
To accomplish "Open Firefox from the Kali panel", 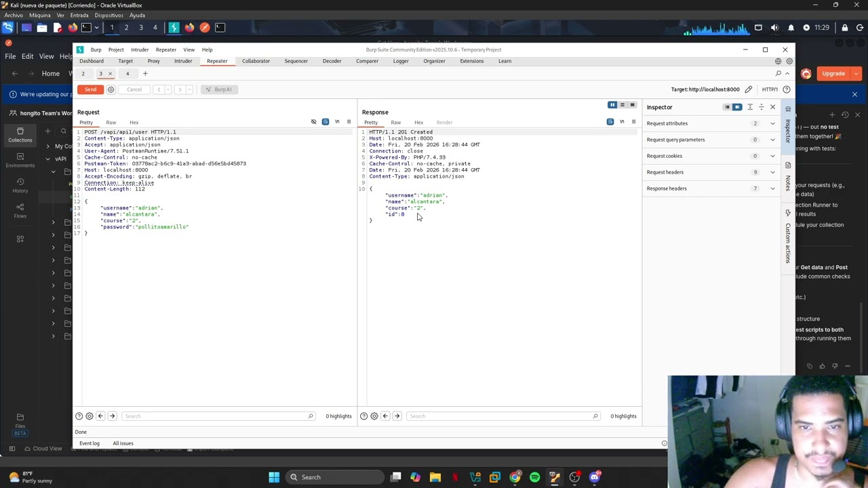I will (x=72, y=28).
